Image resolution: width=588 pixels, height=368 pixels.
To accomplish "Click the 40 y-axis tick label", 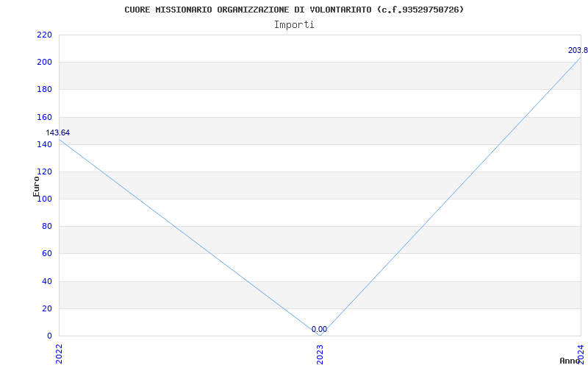I will click(x=47, y=281).
